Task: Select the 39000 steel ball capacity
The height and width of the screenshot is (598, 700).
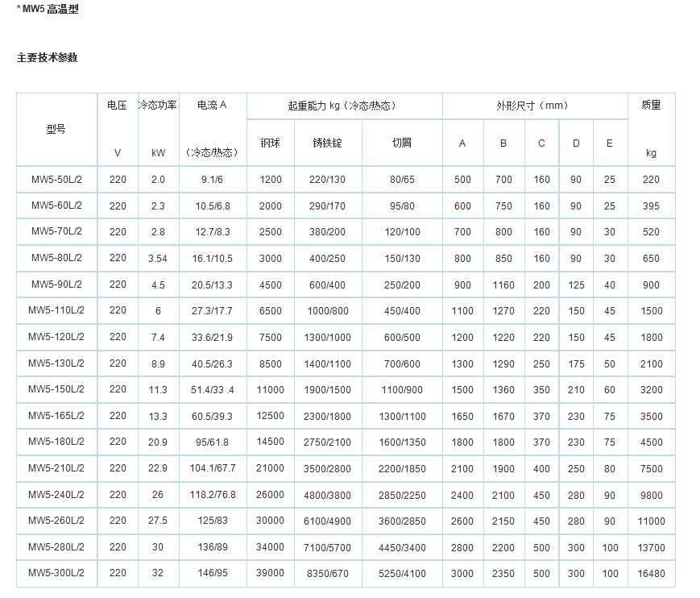Action: 271,574
